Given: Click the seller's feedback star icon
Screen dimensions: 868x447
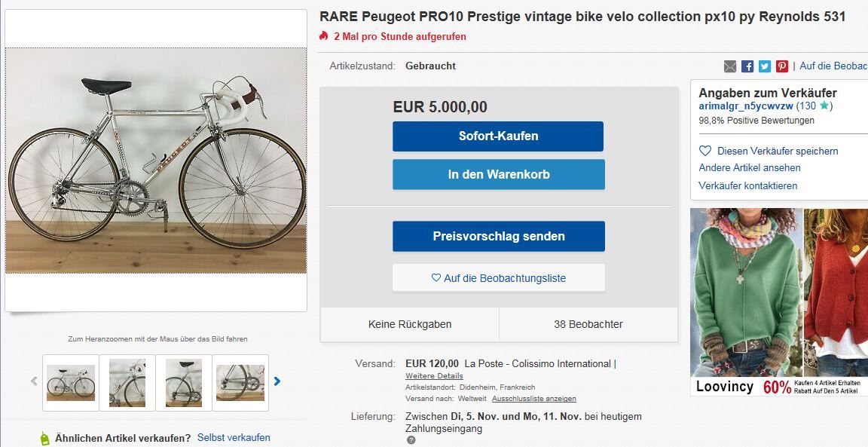Looking at the screenshot, I should [824, 106].
